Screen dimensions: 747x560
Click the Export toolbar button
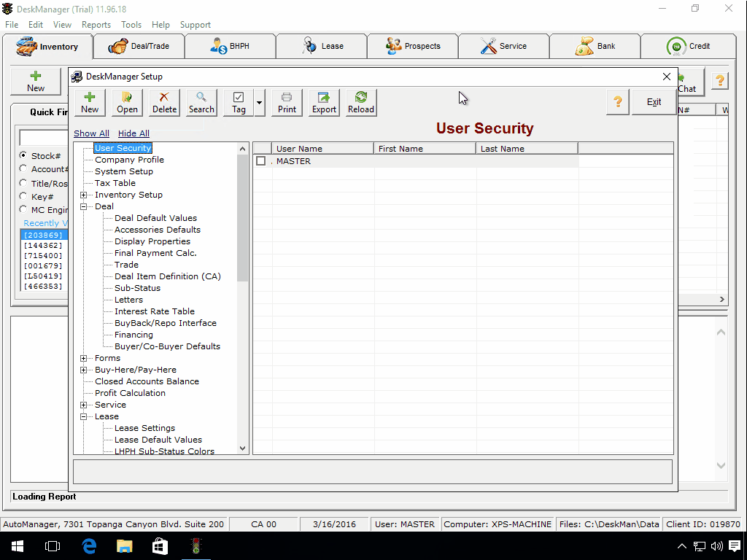pyautogui.click(x=324, y=102)
